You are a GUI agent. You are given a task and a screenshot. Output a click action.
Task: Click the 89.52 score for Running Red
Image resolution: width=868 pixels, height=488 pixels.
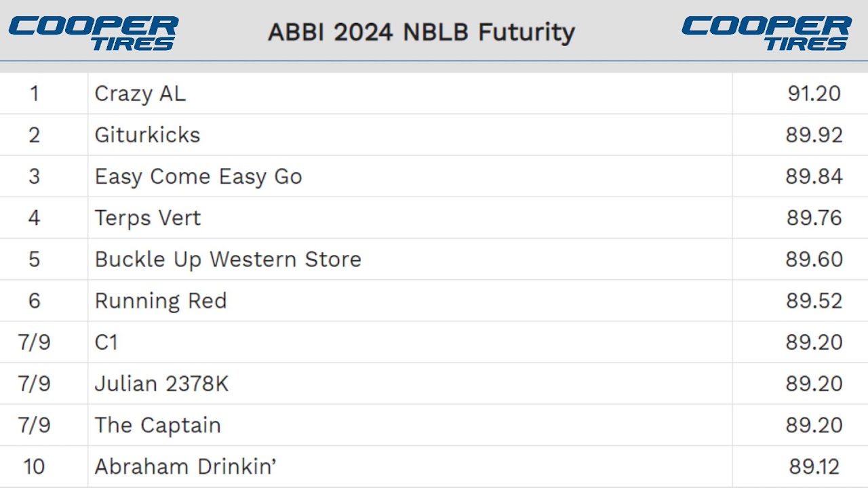pyautogui.click(x=814, y=301)
